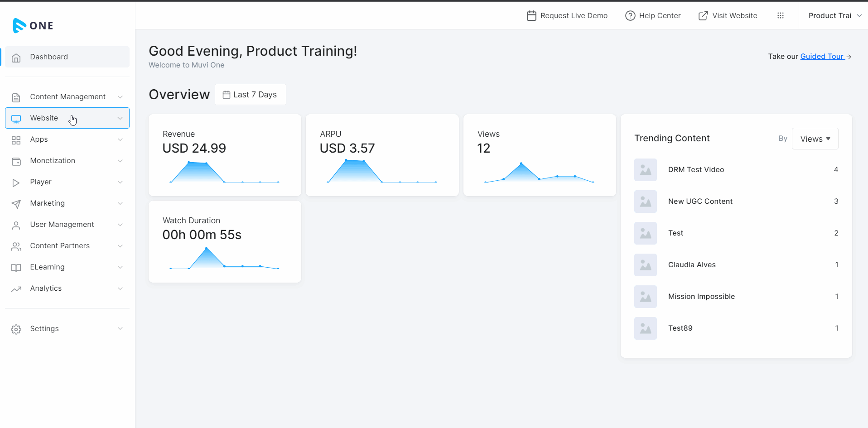Click the Marketing paper plane icon
This screenshot has width=868, height=428.
[16, 204]
